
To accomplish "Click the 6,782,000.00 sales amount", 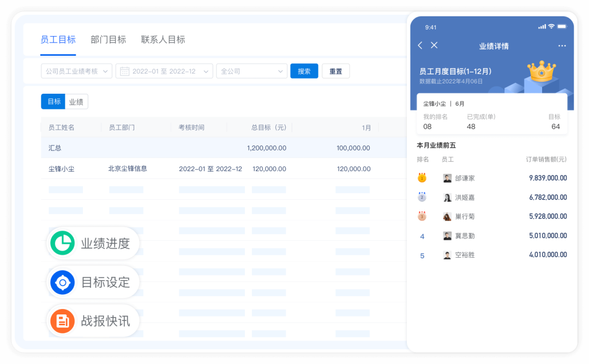I will click(548, 197).
